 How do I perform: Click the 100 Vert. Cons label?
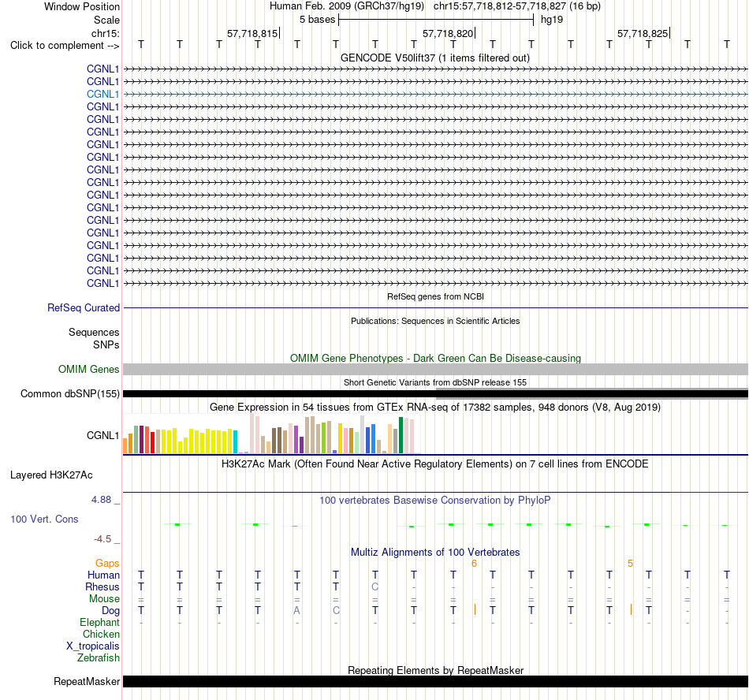coord(44,519)
